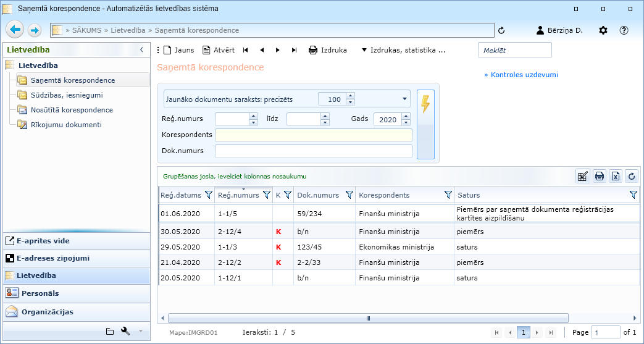Image resolution: width=644 pixels, height=344 pixels.
Task: Open the grid edit layout icon
Action: click(582, 177)
